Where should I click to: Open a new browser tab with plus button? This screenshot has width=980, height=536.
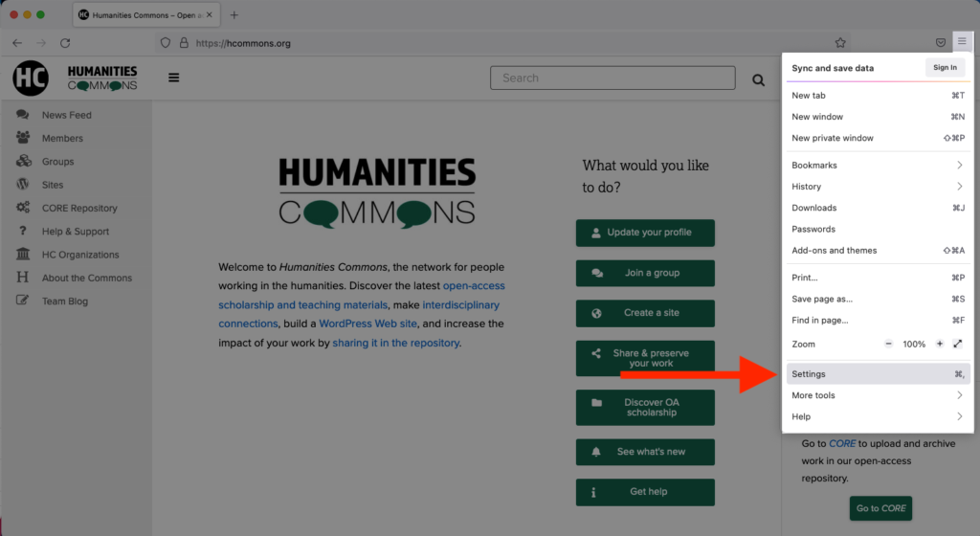pyautogui.click(x=234, y=14)
